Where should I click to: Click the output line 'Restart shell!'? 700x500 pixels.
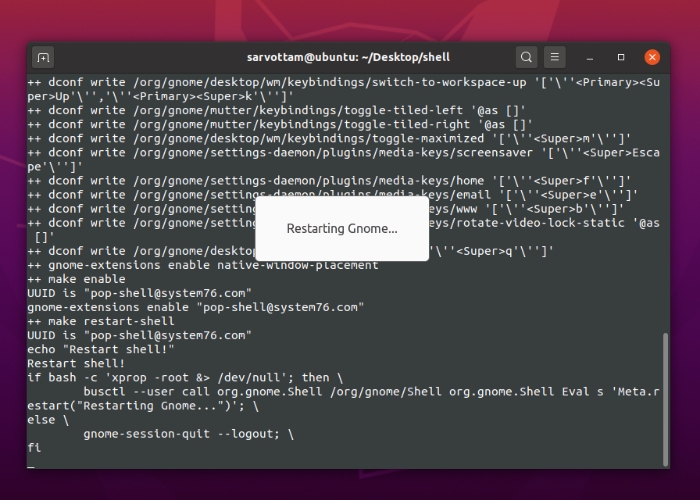76,363
